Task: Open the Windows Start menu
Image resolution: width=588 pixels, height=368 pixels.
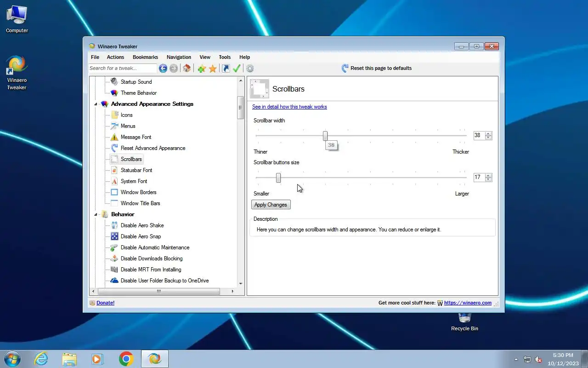Action: [12, 359]
